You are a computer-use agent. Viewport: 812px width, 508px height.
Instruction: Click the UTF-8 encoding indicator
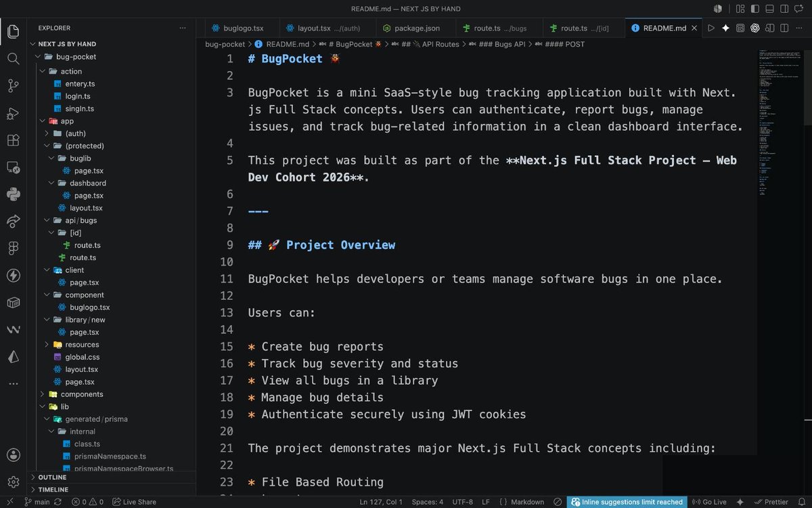[x=462, y=502]
